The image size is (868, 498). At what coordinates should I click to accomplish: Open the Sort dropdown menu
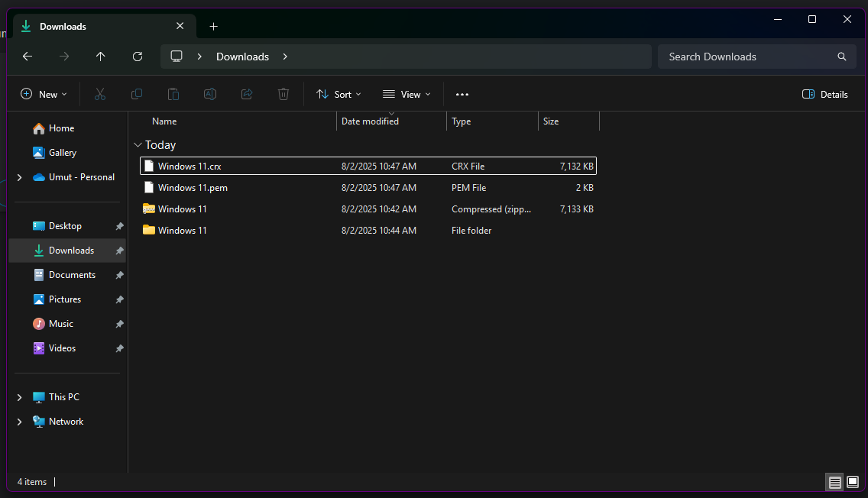point(338,95)
